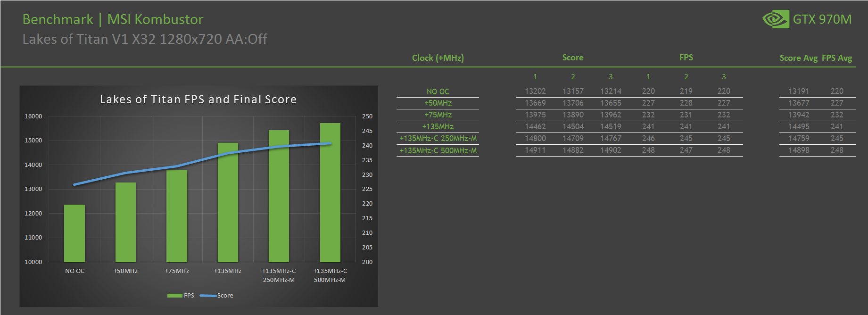
Task: Select the score cell '13202'
Action: tap(535, 91)
